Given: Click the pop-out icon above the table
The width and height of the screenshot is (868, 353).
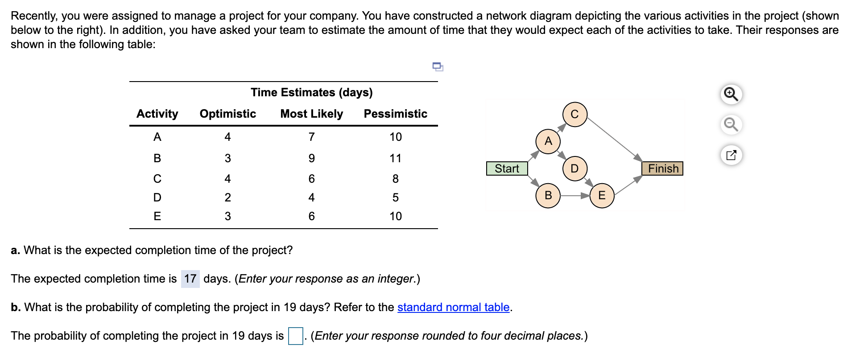Looking at the screenshot, I should tap(437, 67).
